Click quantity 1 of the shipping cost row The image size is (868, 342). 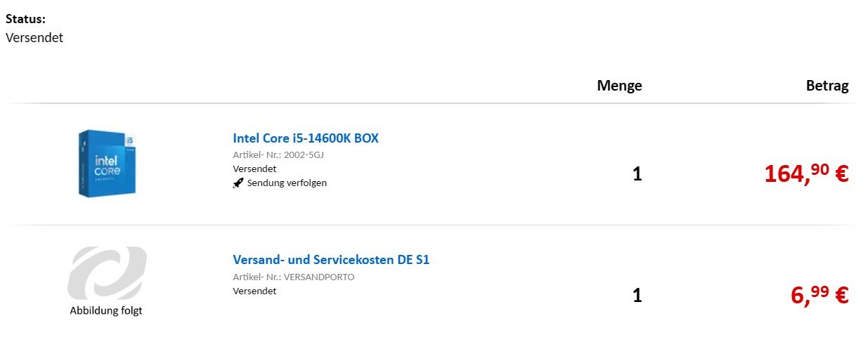coord(637,296)
